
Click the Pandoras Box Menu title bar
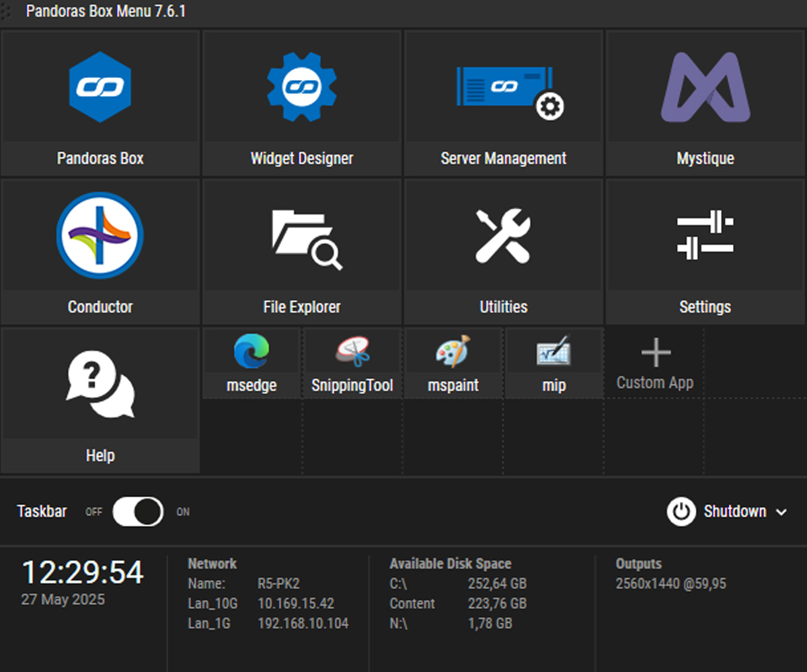click(106, 12)
